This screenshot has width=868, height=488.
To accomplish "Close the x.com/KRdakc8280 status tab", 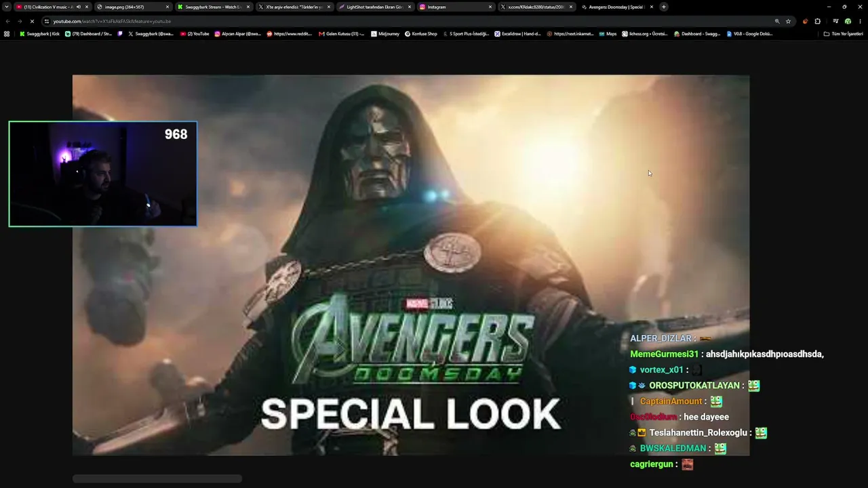I will coord(571,7).
